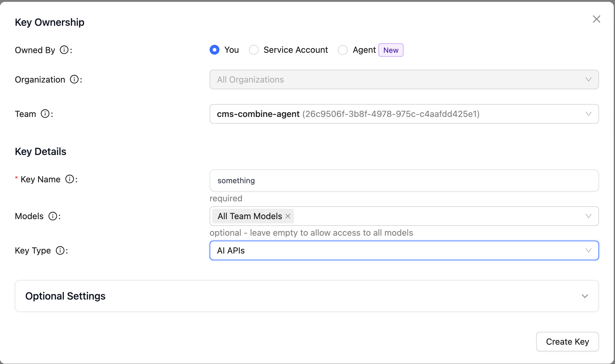Select the Agent radio button
Screen dimensions: 615x364
pyautogui.click(x=343, y=50)
